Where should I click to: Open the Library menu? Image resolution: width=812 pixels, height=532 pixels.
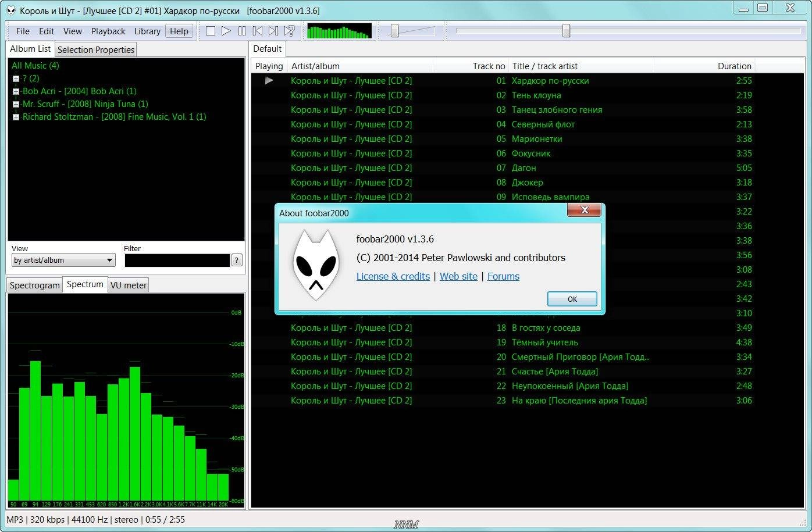click(x=147, y=31)
